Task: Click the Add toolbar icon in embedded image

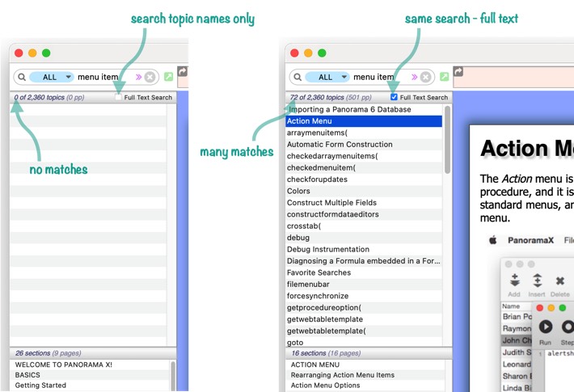Action: [x=514, y=285]
